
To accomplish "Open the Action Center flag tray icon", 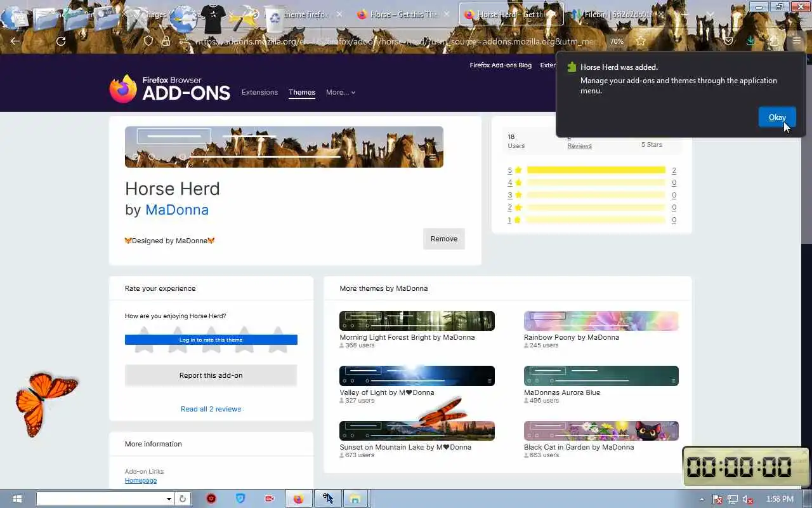I will coord(717,499).
